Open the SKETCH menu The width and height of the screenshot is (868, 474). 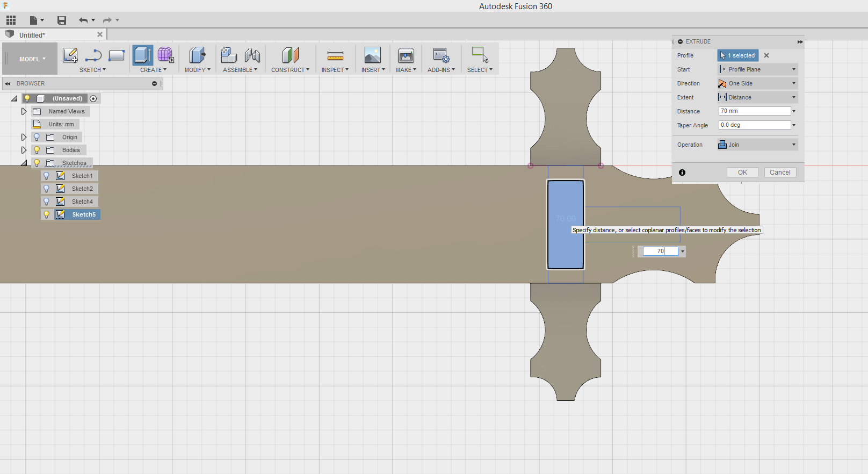pos(92,70)
